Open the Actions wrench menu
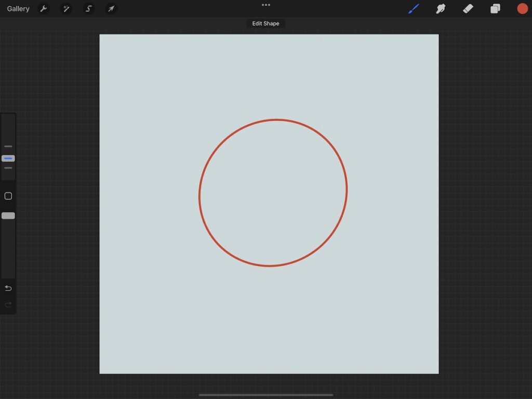This screenshot has width=532, height=399. [44, 9]
